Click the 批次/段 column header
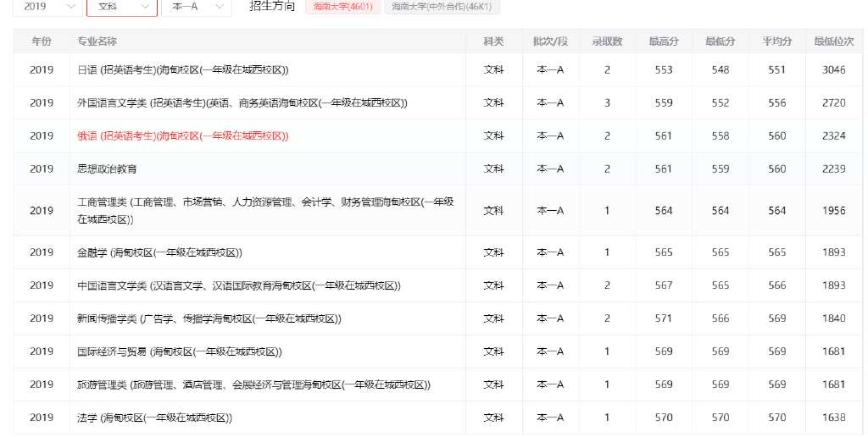This screenshot has height=437, width=868. [x=550, y=41]
